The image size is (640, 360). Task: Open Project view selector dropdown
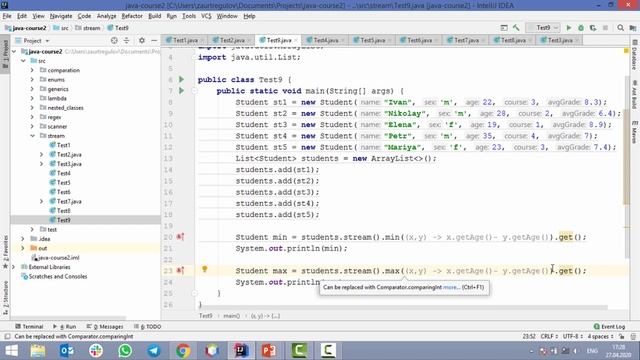(33, 40)
